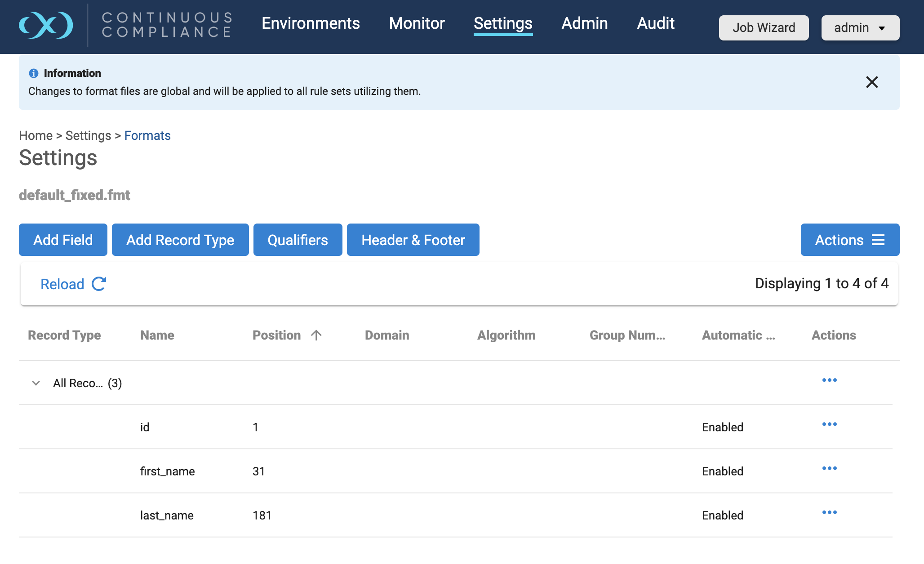Open the admin user dropdown
The image size is (924, 564).
pyautogui.click(x=860, y=28)
